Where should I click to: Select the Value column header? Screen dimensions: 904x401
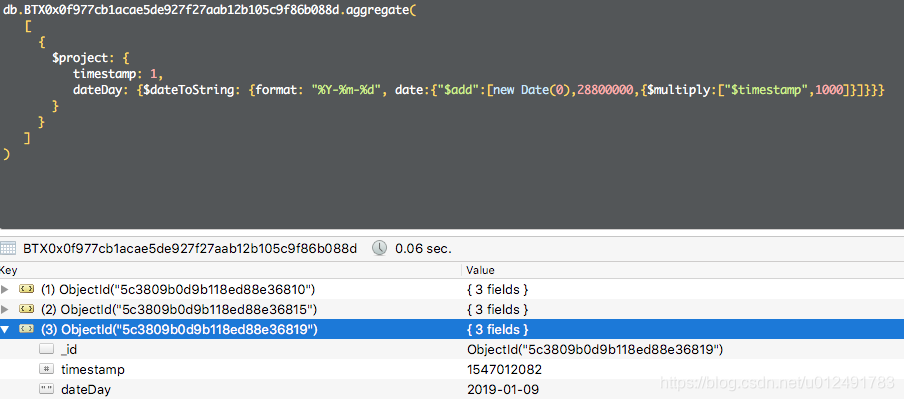(683, 270)
